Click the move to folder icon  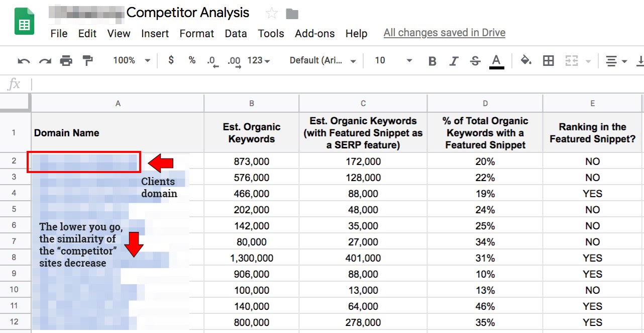pyautogui.click(x=292, y=14)
